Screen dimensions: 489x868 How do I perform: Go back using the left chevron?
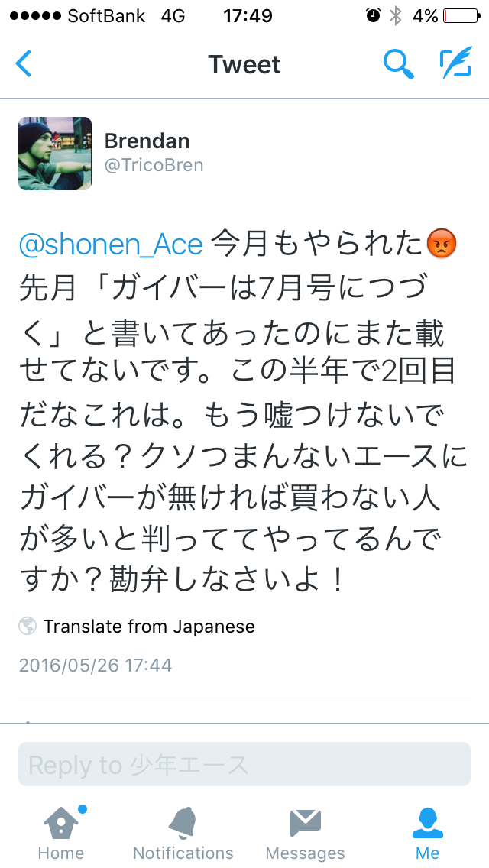(24, 64)
